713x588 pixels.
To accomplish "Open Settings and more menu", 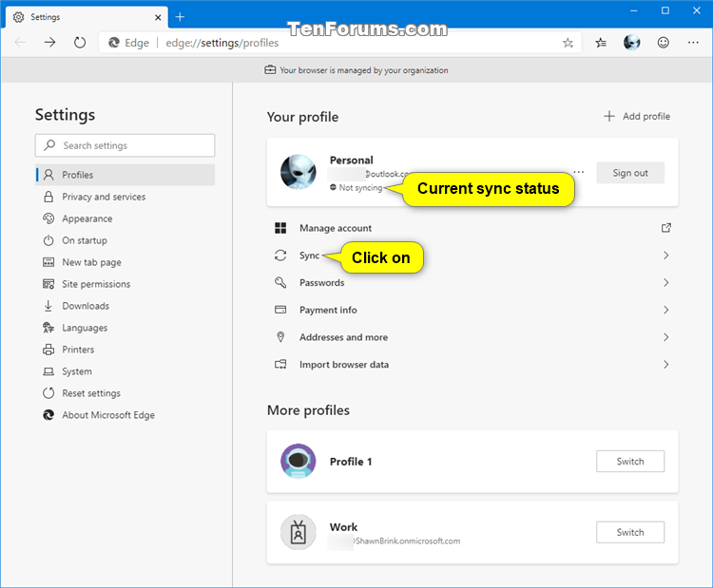I will pyautogui.click(x=693, y=43).
